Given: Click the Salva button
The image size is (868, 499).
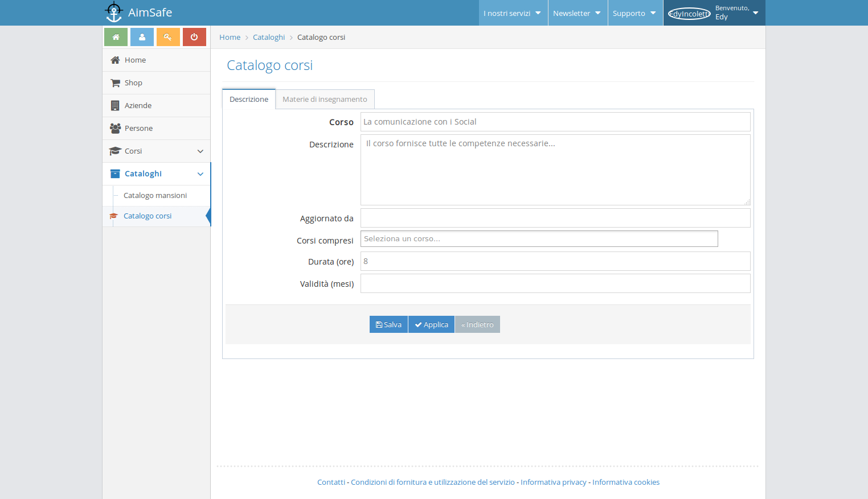Looking at the screenshot, I should click(x=388, y=324).
